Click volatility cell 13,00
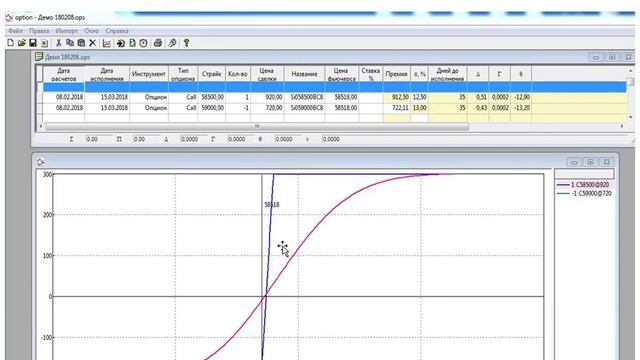The width and height of the screenshot is (640, 360). click(420, 108)
